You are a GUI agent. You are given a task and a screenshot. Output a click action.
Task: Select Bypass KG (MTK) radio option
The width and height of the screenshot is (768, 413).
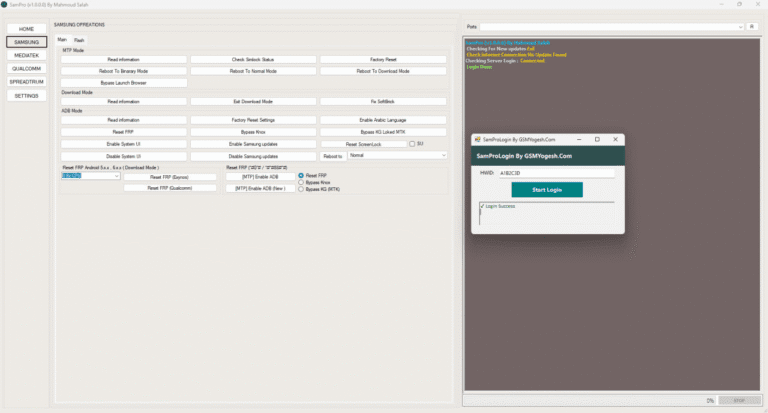(301, 189)
